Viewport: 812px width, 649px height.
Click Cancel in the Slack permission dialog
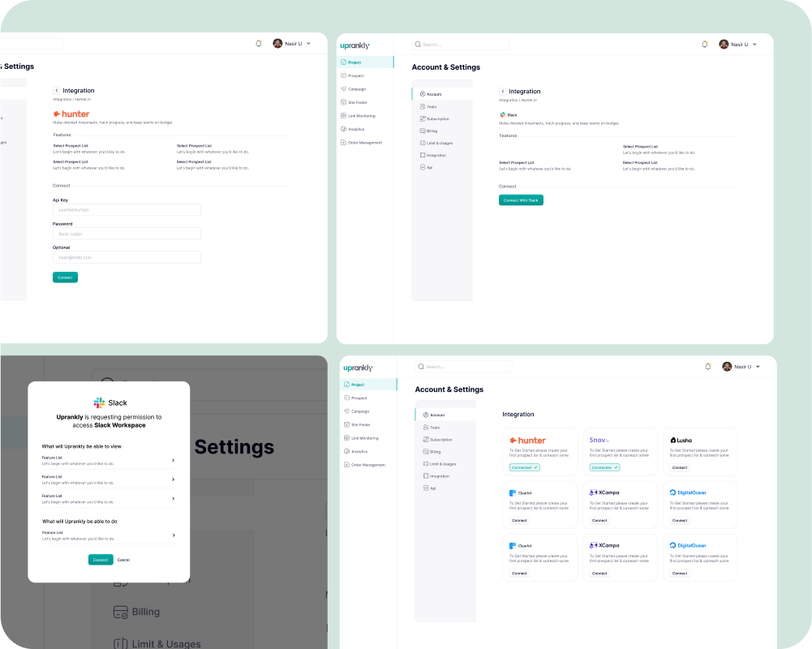coord(123,560)
